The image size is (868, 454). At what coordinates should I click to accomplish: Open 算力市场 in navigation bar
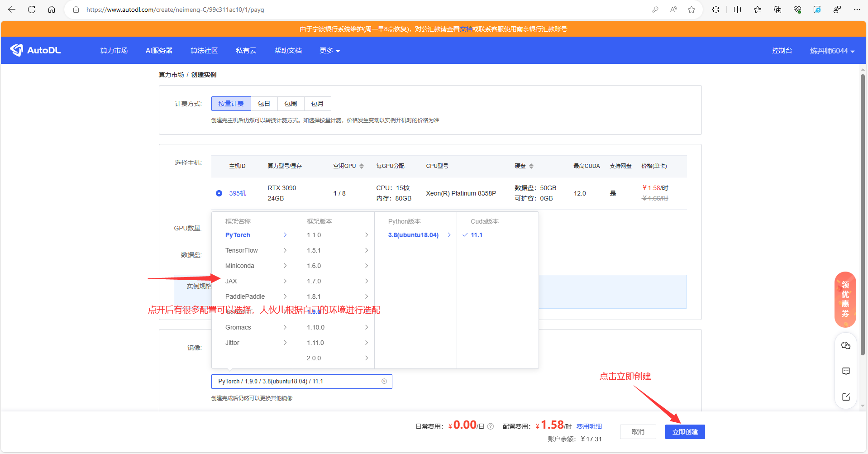(x=114, y=51)
